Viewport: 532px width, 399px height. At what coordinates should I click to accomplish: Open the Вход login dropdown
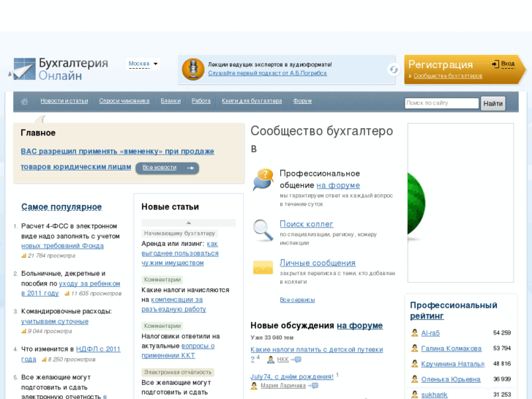[503, 64]
